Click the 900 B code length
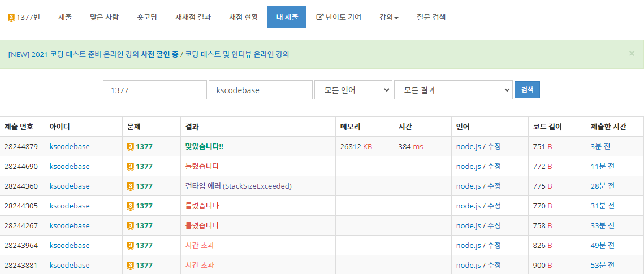Image resolution: width=644 pixels, height=274 pixels. [542, 265]
